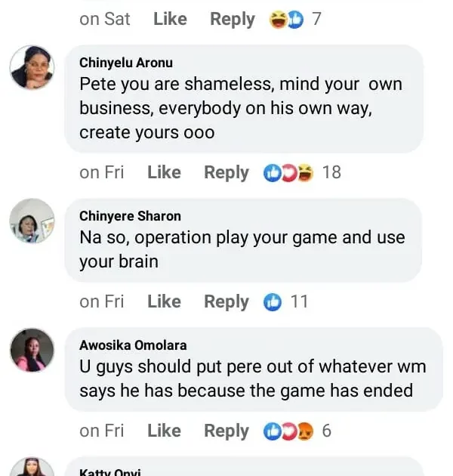The width and height of the screenshot is (453, 476).
Task: Open Chinyelu Aronu's profile name link
Action: pos(126,63)
